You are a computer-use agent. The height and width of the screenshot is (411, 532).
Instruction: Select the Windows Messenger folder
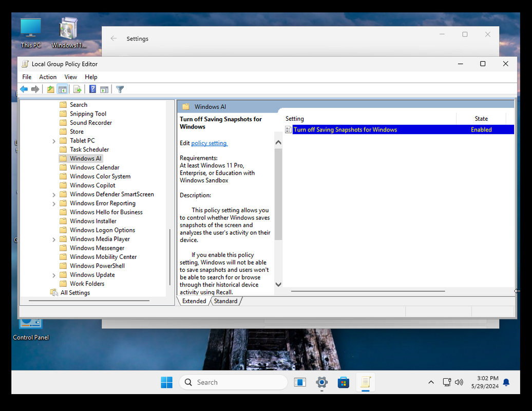coord(92,248)
